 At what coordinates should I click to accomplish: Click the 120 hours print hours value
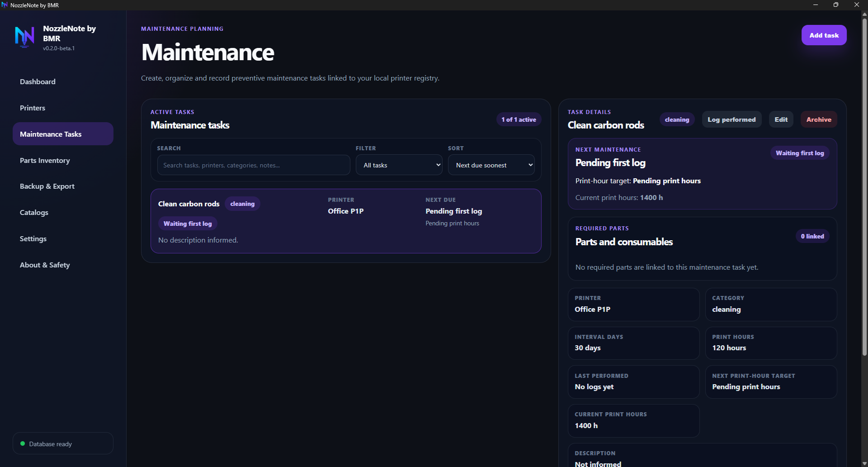tap(729, 348)
